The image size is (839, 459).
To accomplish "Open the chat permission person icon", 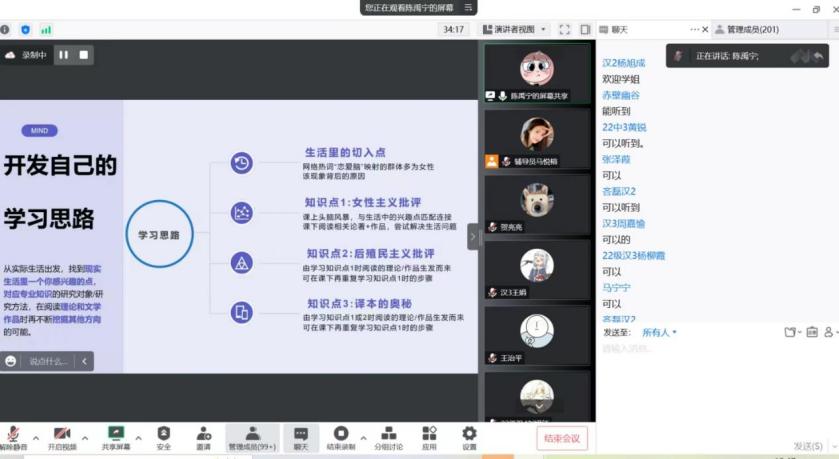I will point(830,332).
